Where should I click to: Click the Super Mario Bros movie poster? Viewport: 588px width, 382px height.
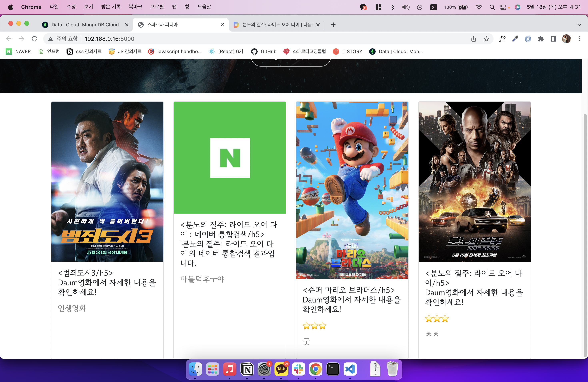tap(352, 190)
